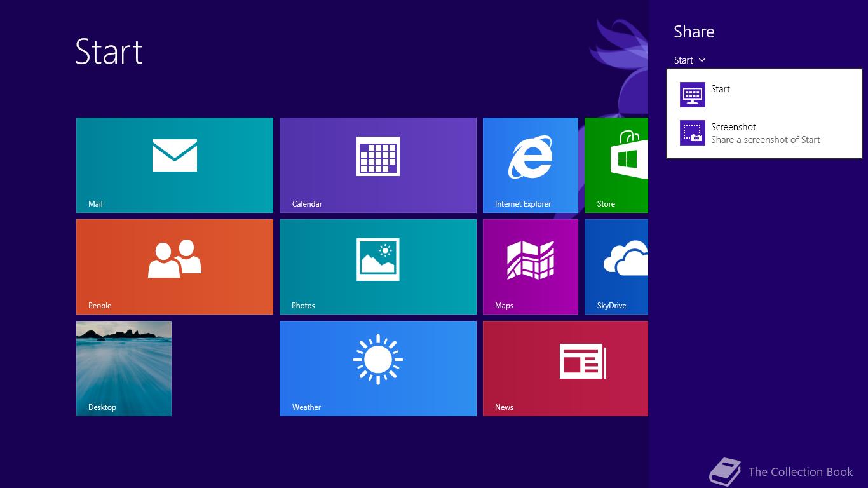
Task: Open the Weather tile sun icon
Action: [378, 360]
